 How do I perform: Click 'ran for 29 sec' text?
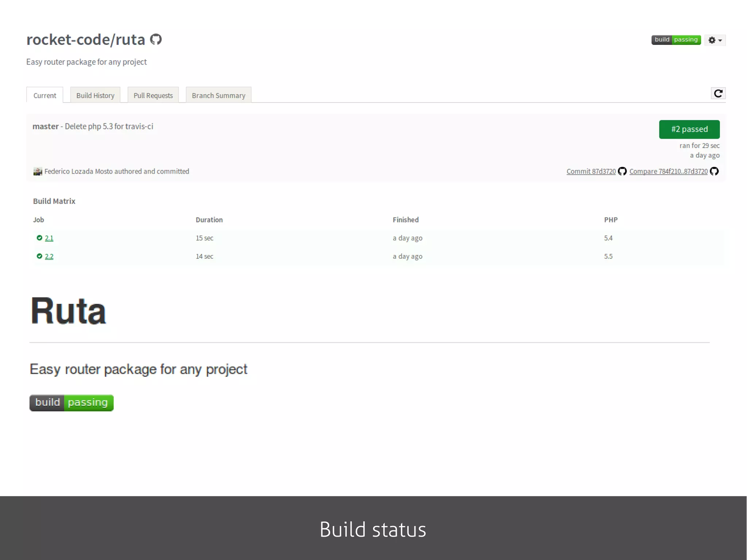(x=699, y=146)
